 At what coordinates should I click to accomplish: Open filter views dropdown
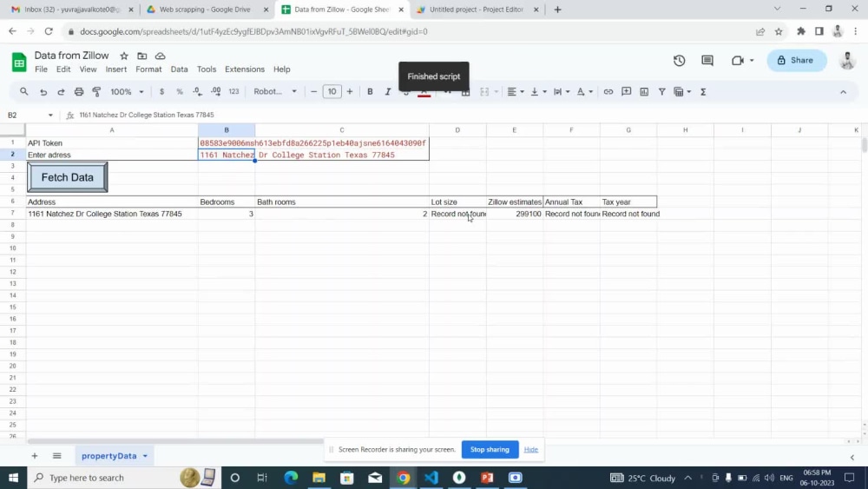(x=682, y=92)
